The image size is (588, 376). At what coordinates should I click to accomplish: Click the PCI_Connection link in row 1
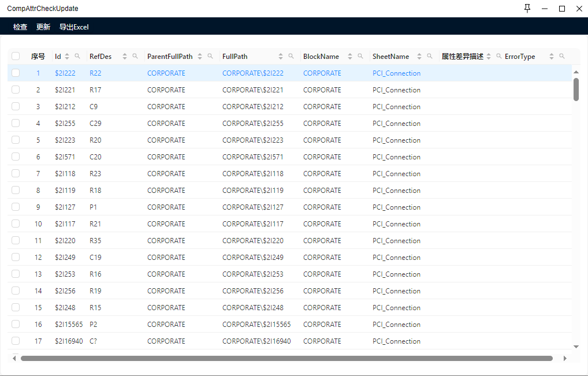[396, 73]
